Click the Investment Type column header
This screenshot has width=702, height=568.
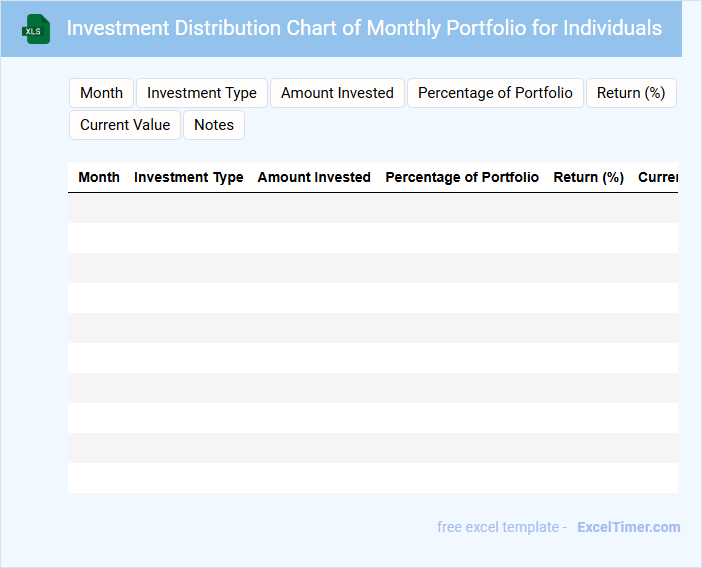[189, 177]
